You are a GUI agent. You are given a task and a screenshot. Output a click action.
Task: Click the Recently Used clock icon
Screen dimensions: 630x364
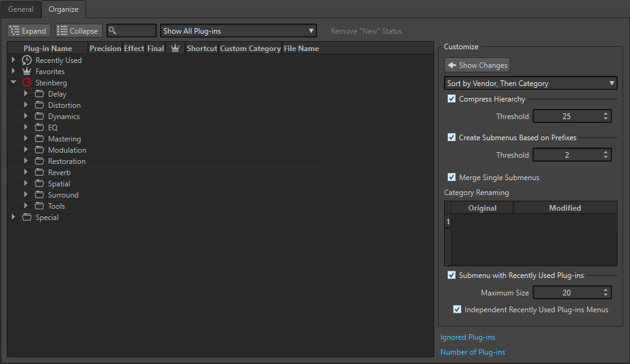pos(27,60)
